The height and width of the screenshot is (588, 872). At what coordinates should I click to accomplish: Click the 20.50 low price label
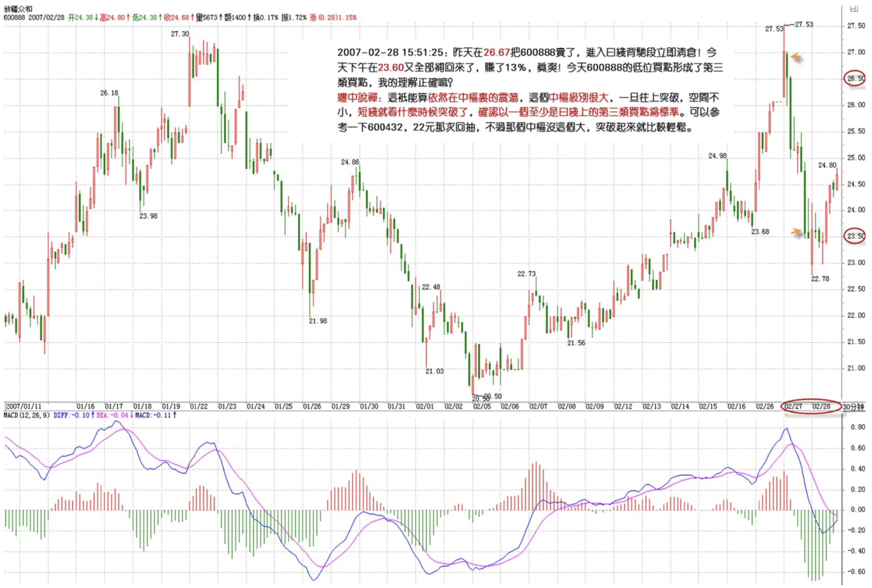[x=493, y=396]
